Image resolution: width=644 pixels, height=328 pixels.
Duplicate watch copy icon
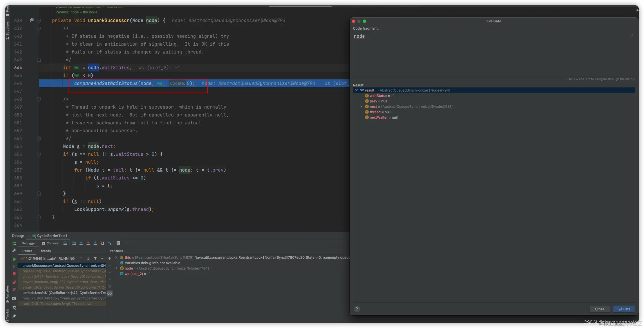tap(110, 286)
